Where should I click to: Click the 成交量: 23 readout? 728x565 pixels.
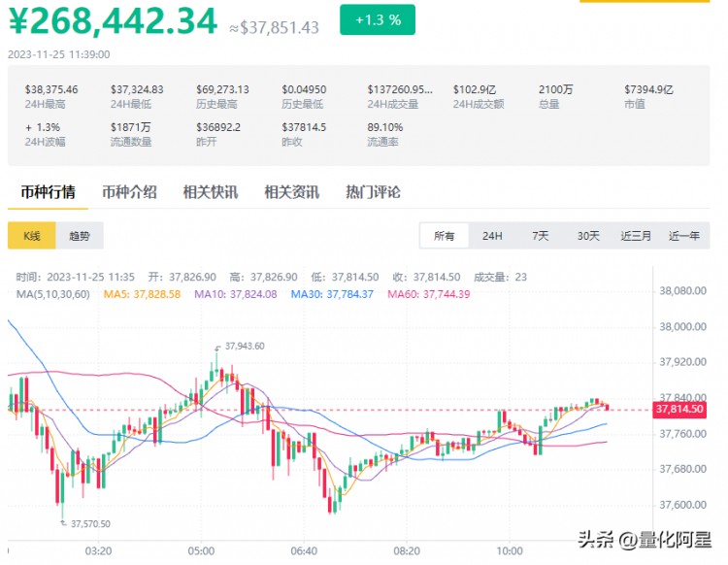[x=501, y=278]
